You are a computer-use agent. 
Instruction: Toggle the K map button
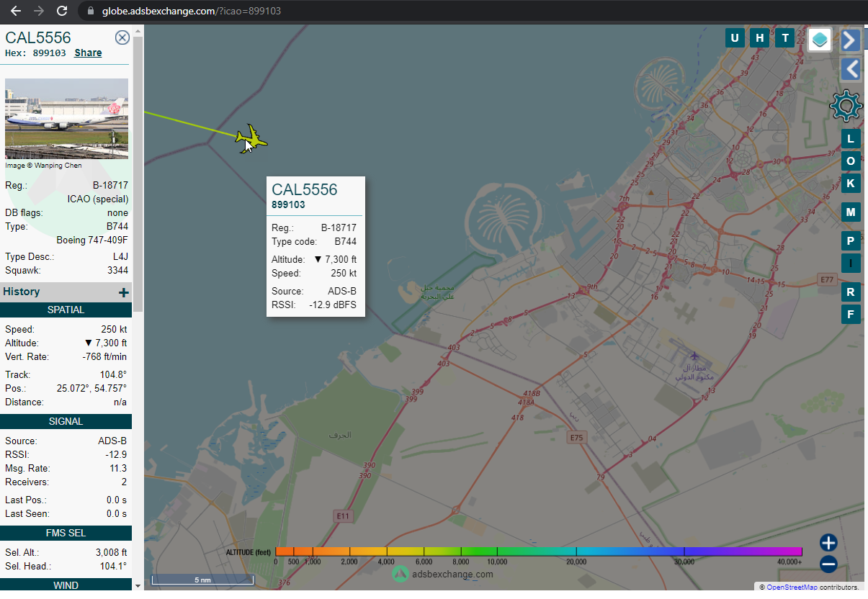pos(851,184)
